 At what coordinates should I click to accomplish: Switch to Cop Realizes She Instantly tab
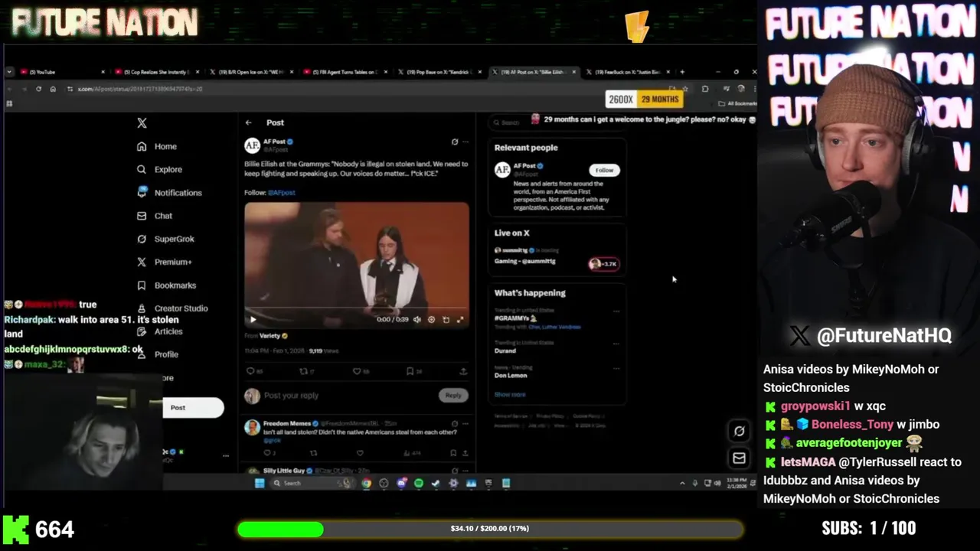coord(156,72)
